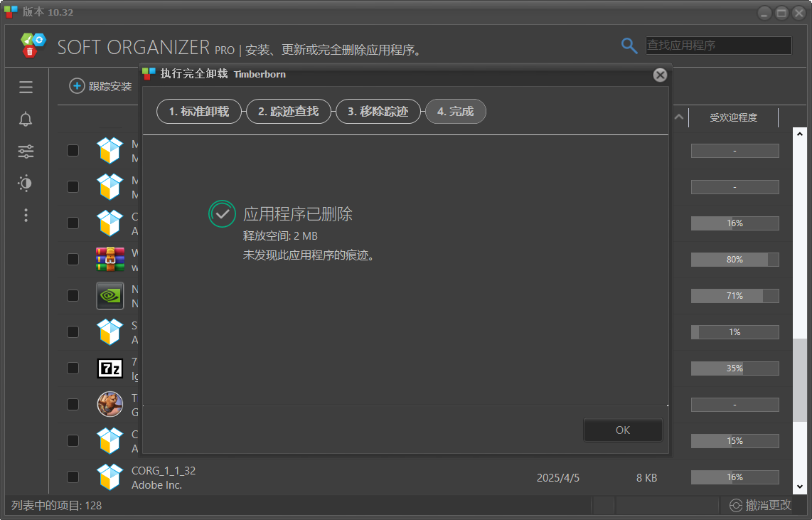This screenshot has width=812, height=520.
Task: Click the 8 KB size cell
Action: (646, 477)
